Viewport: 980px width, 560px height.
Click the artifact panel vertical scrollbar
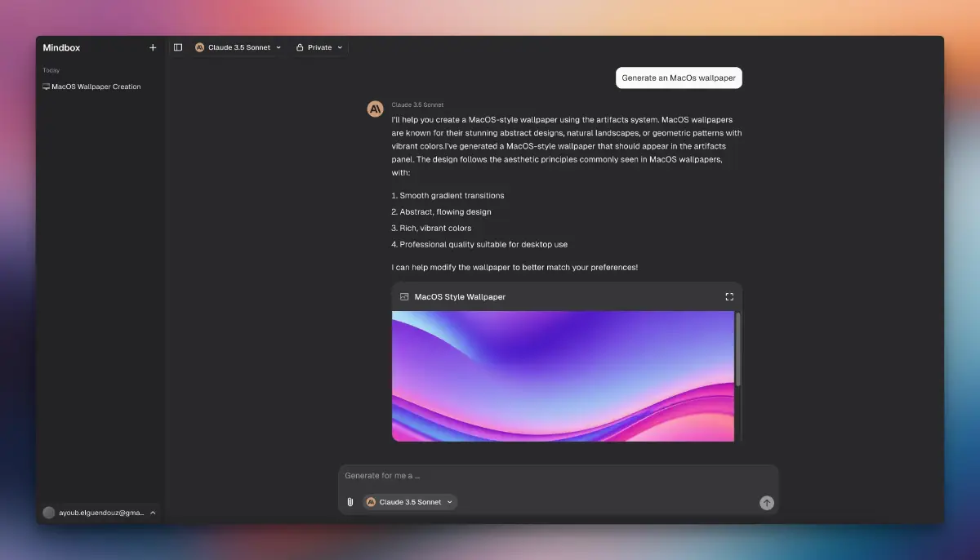(x=738, y=349)
